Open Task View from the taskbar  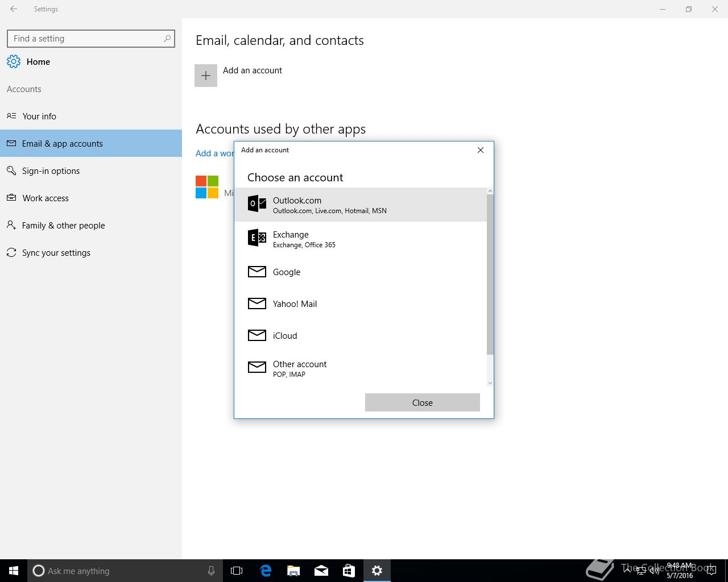[237, 571]
